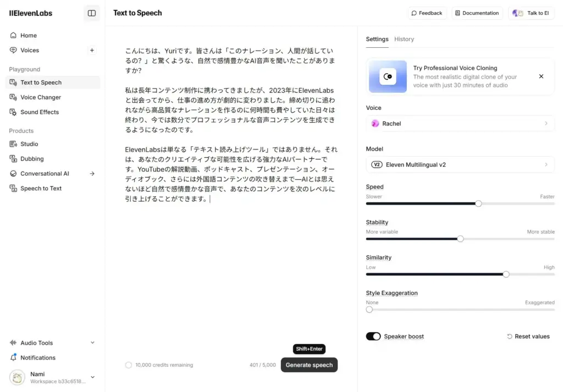
Task: Click the Audio Tools waveform icon
Action: [x=13, y=343]
